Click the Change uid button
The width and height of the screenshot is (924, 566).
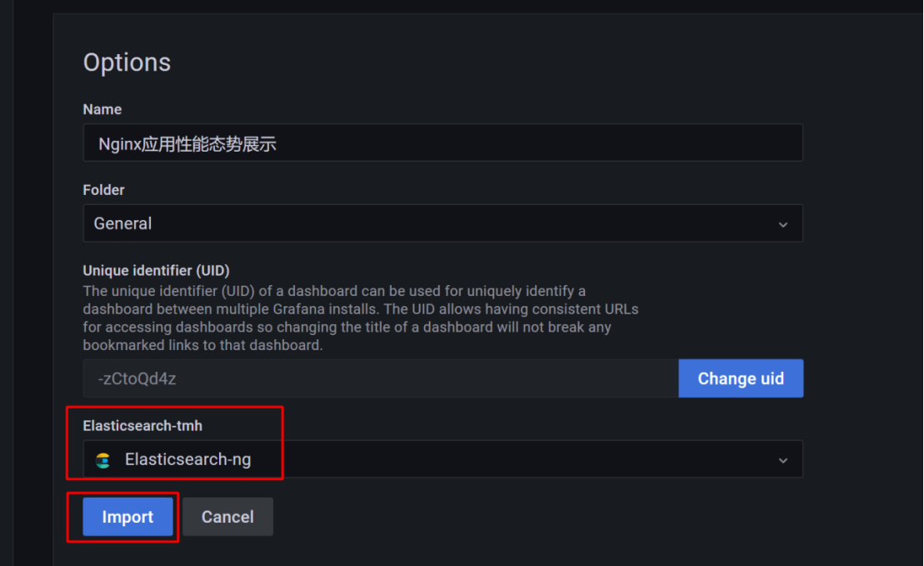(x=741, y=378)
